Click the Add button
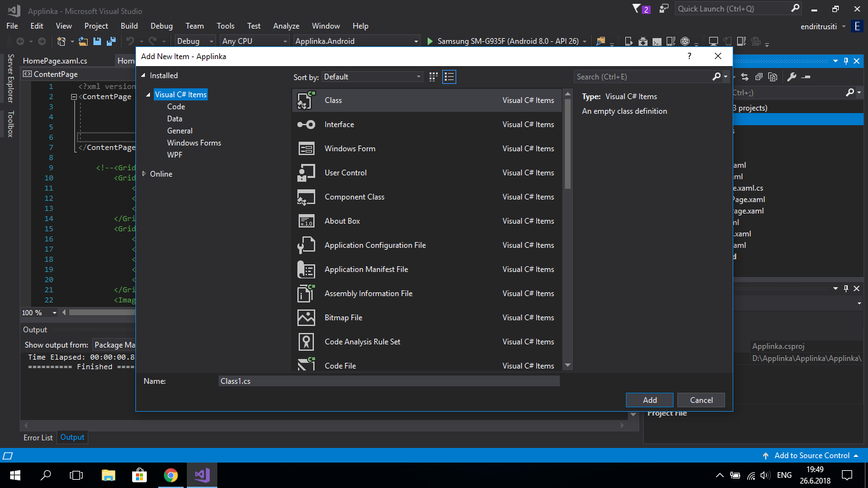This screenshot has height=488, width=868. (x=649, y=400)
